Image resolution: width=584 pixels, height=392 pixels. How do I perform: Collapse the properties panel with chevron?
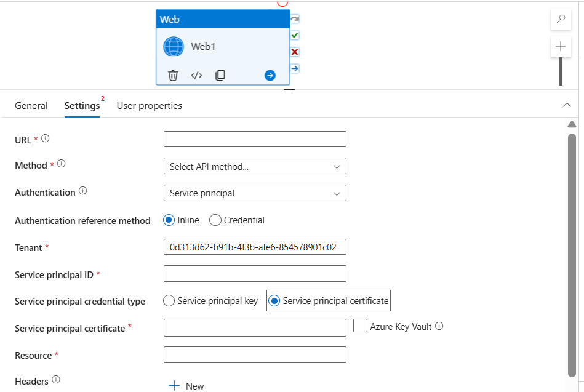[567, 105]
